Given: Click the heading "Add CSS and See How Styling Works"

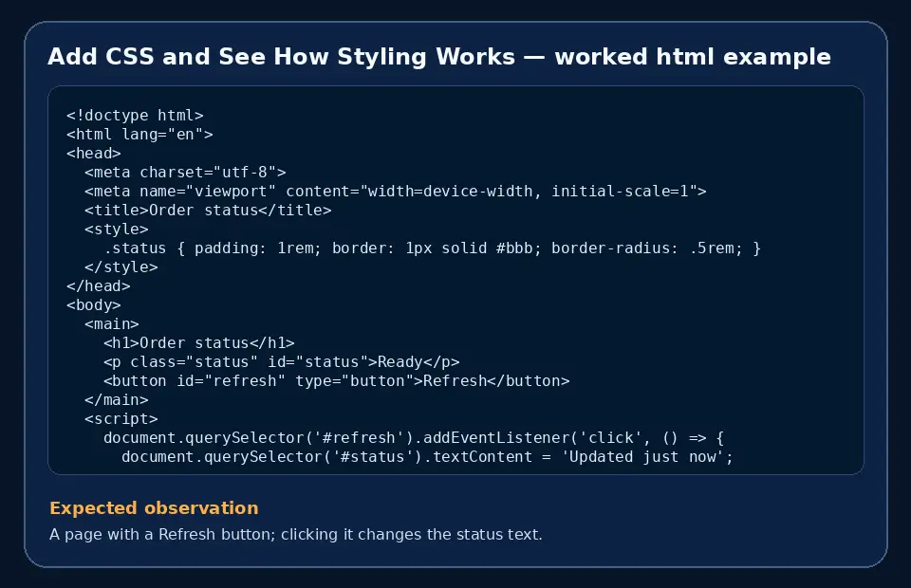Looking at the screenshot, I should tap(439, 57).
